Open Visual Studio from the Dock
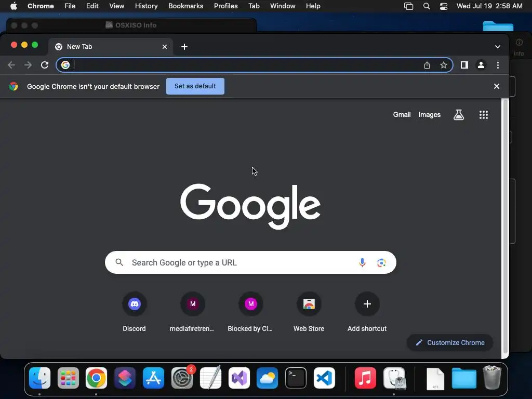The image size is (532, 399). click(239, 378)
